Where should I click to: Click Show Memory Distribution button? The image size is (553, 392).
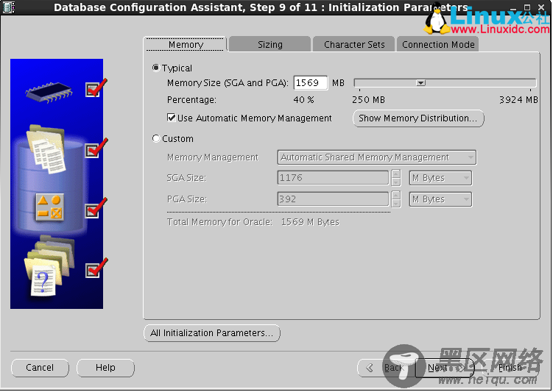click(x=418, y=118)
